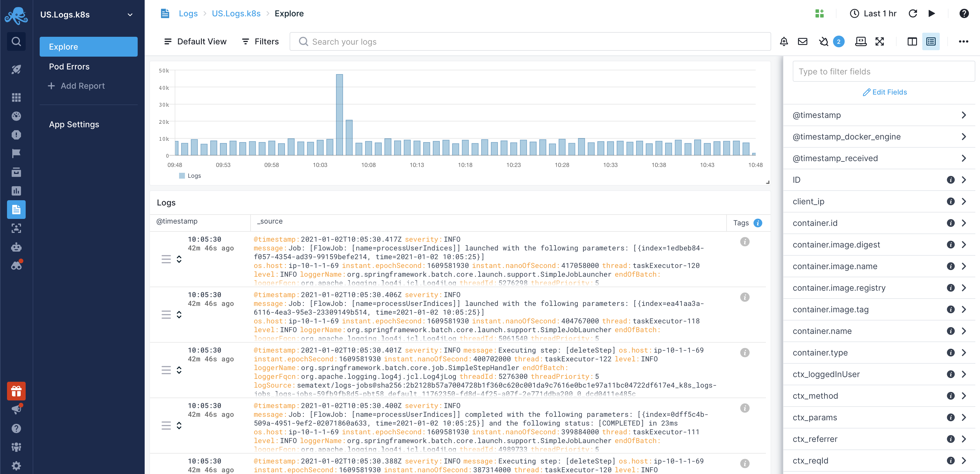The image size is (980, 474).
Task: Open the menu for the 10:05:30.406Z log row
Action: [x=166, y=315]
